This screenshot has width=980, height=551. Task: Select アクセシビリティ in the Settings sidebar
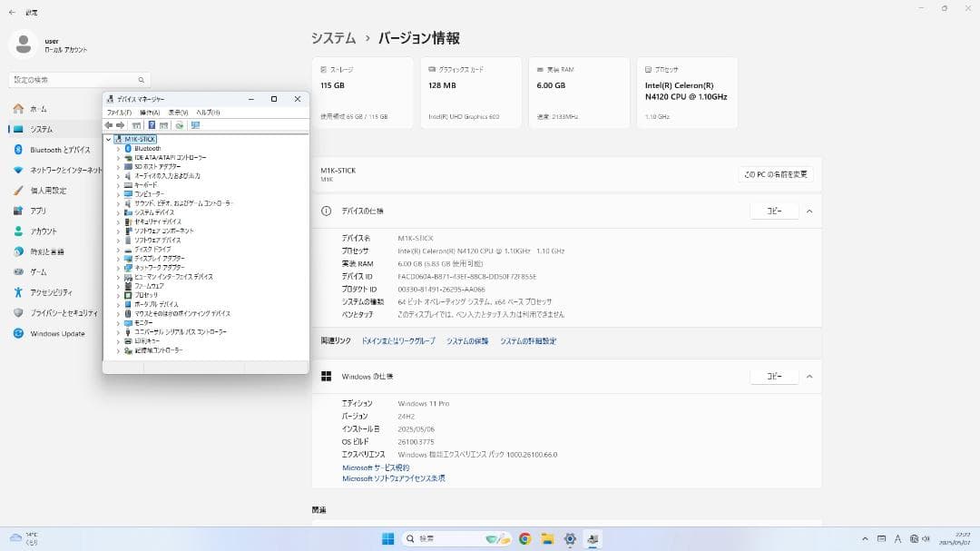pos(54,292)
